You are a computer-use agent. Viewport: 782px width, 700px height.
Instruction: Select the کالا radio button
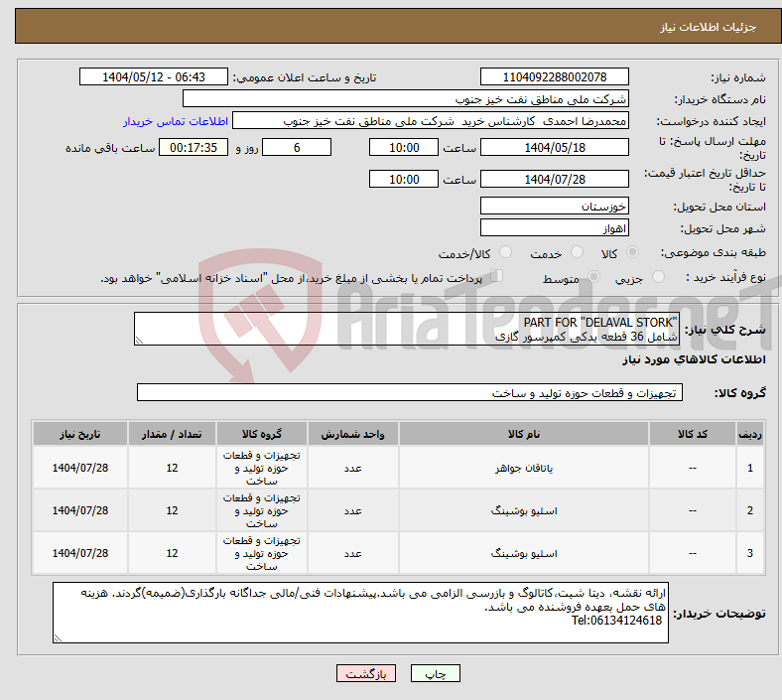[x=632, y=252]
